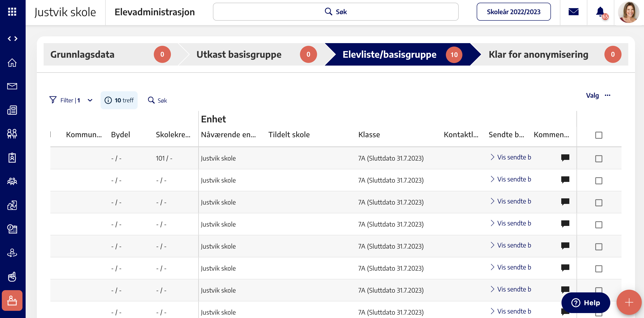Tick checkbox in sixth table row
This screenshot has height=318, width=644.
point(599,269)
